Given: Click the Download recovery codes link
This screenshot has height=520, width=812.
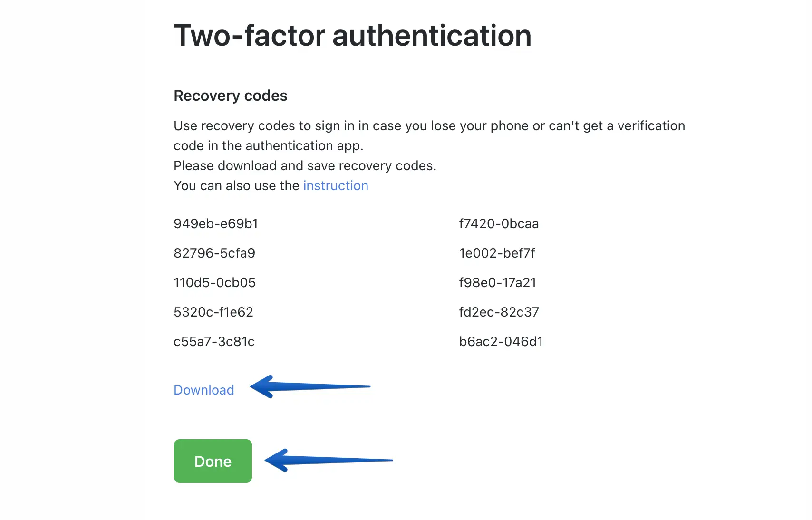Looking at the screenshot, I should coord(203,390).
